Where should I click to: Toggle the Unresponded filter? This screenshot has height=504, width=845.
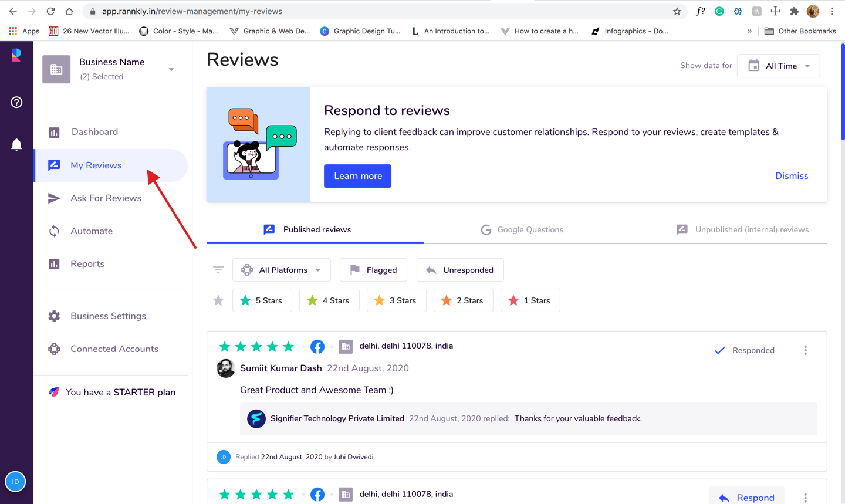(460, 270)
